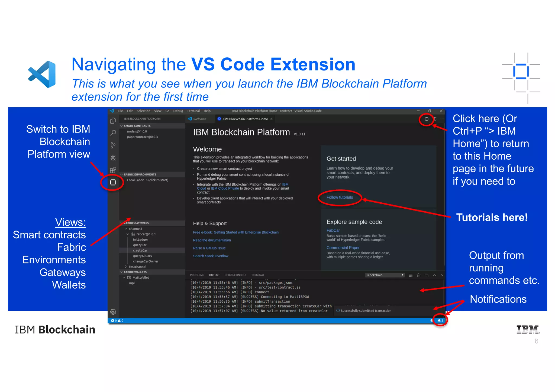Collapse the channel1 tree node
555x392 pixels.
(126, 229)
